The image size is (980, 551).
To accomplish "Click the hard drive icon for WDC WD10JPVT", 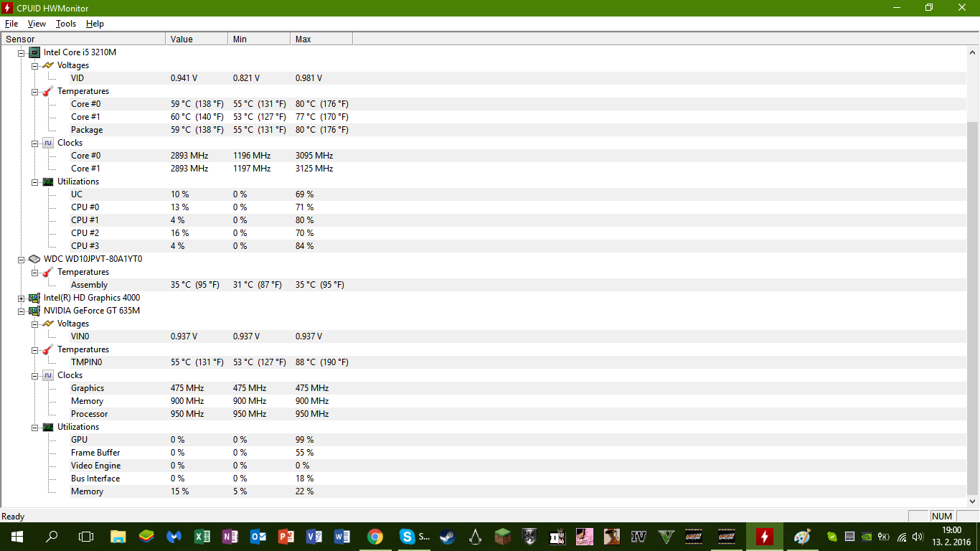I will pos(34,259).
